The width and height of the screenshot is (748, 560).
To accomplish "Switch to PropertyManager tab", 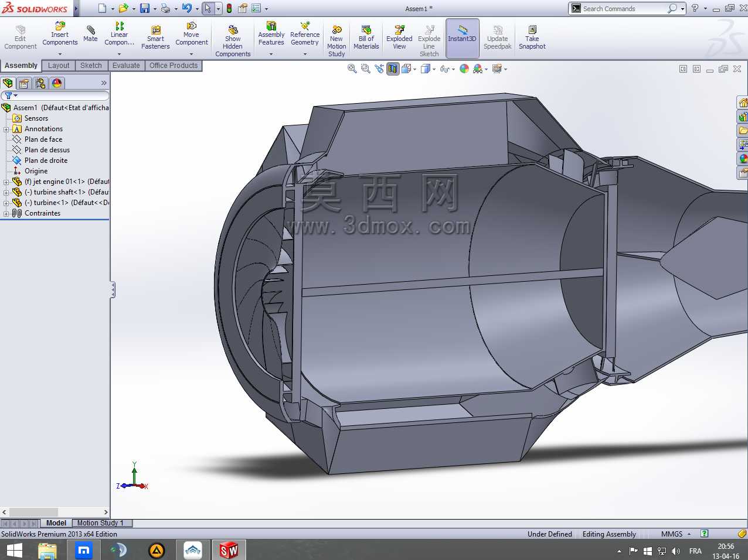I will 24,83.
